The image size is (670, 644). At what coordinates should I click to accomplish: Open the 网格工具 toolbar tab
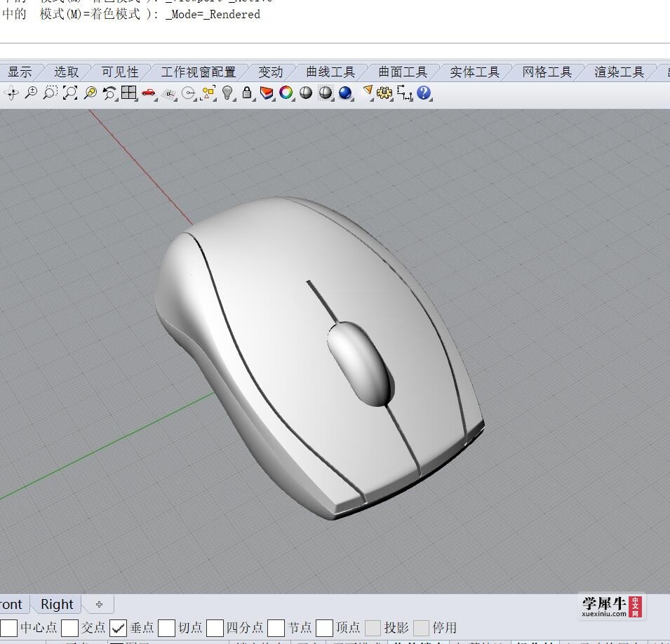pyautogui.click(x=547, y=72)
